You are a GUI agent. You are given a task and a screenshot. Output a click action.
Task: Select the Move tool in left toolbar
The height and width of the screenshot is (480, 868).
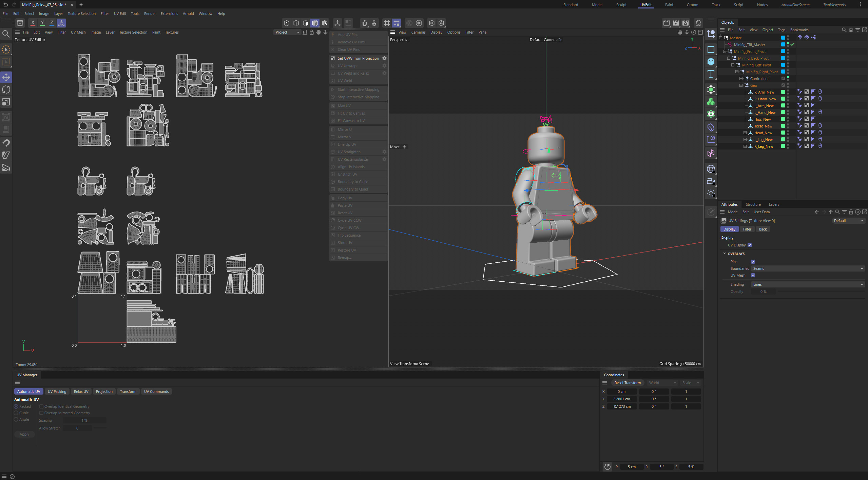(x=6, y=77)
